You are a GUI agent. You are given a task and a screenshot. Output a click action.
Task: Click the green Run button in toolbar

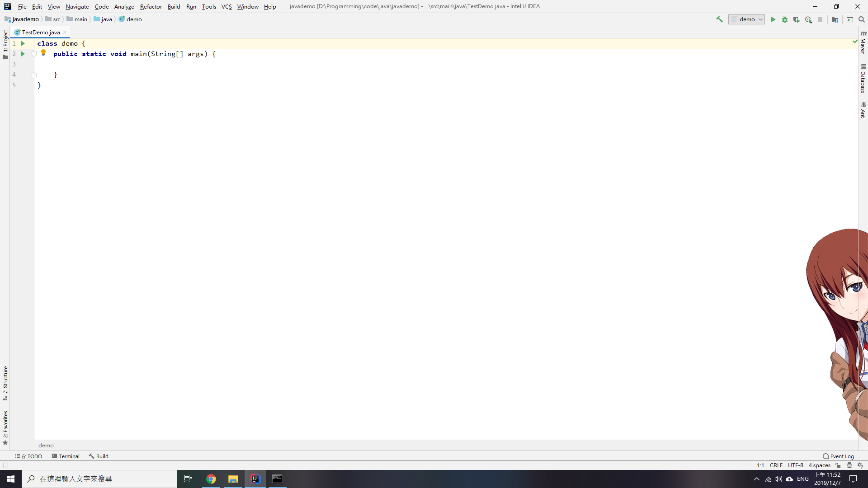coord(773,19)
